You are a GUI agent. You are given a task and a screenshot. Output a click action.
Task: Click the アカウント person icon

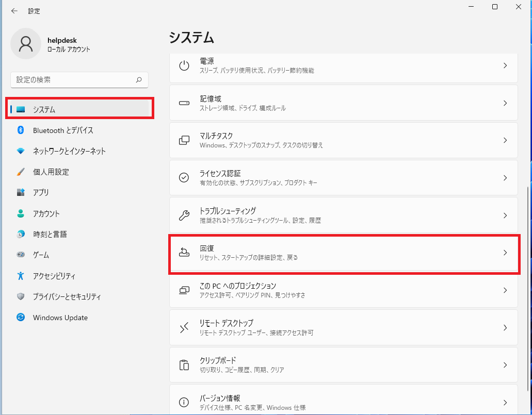tap(20, 213)
